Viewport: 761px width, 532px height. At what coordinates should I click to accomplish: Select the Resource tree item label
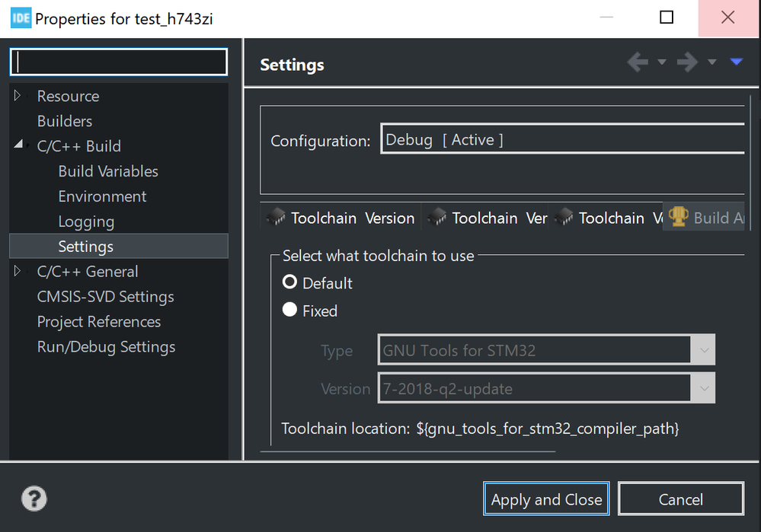(x=68, y=96)
